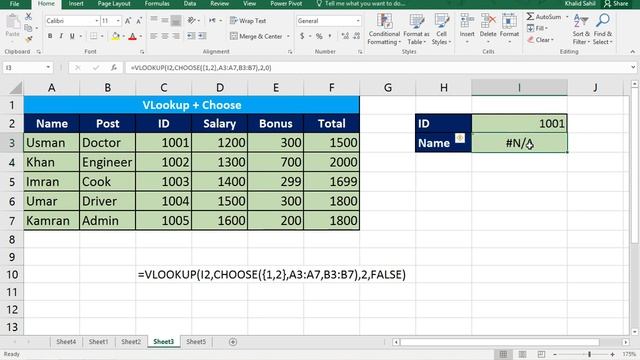
Task: Click the Accounting dollar format icon
Action: point(302,36)
